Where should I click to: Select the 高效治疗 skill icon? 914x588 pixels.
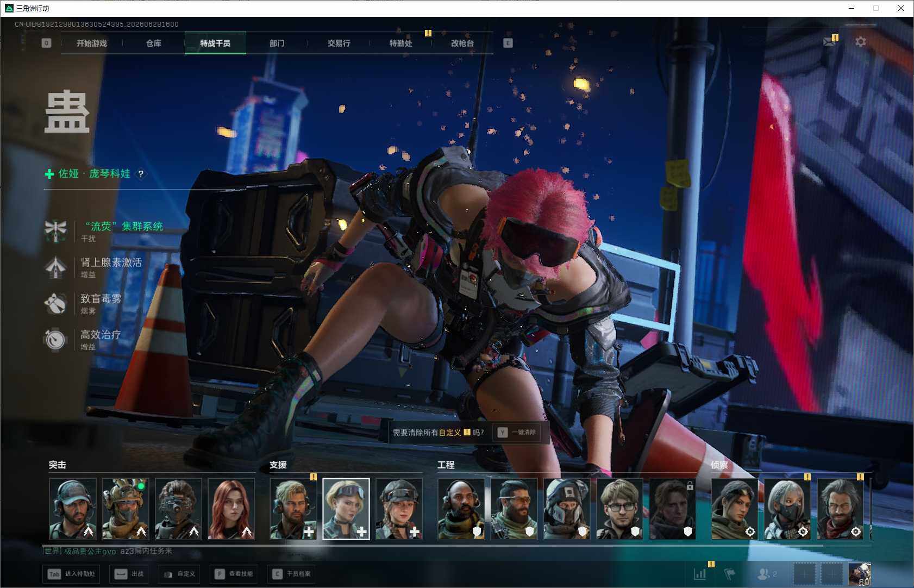coord(55,339)
